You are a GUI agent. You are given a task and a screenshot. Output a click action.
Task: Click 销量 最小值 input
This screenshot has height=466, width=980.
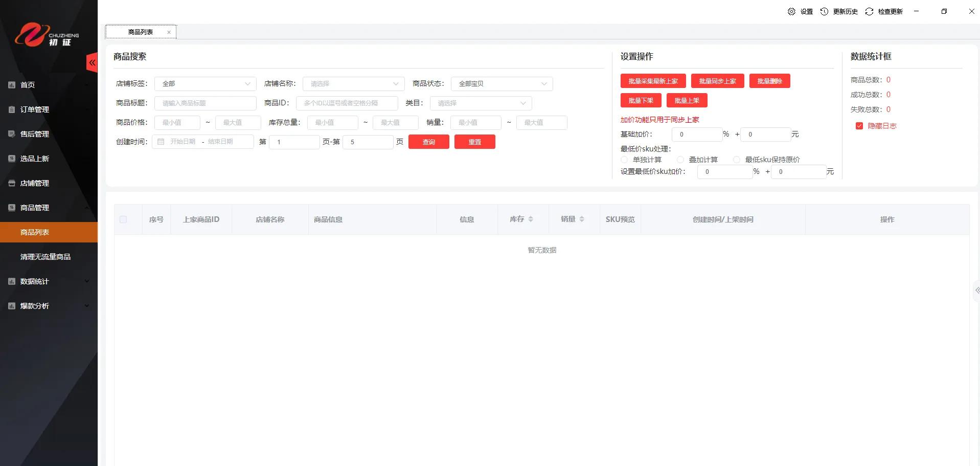tap(476, 123)
